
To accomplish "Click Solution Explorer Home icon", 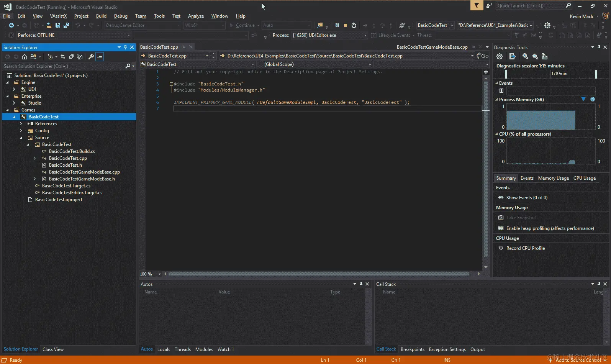I will coord(25,57).
